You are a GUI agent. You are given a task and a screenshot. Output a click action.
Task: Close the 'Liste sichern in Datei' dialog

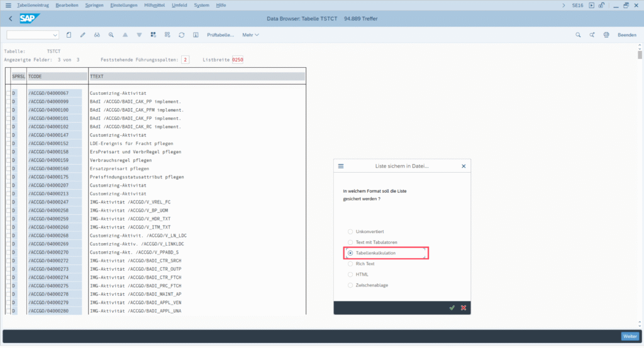point(464,166)
